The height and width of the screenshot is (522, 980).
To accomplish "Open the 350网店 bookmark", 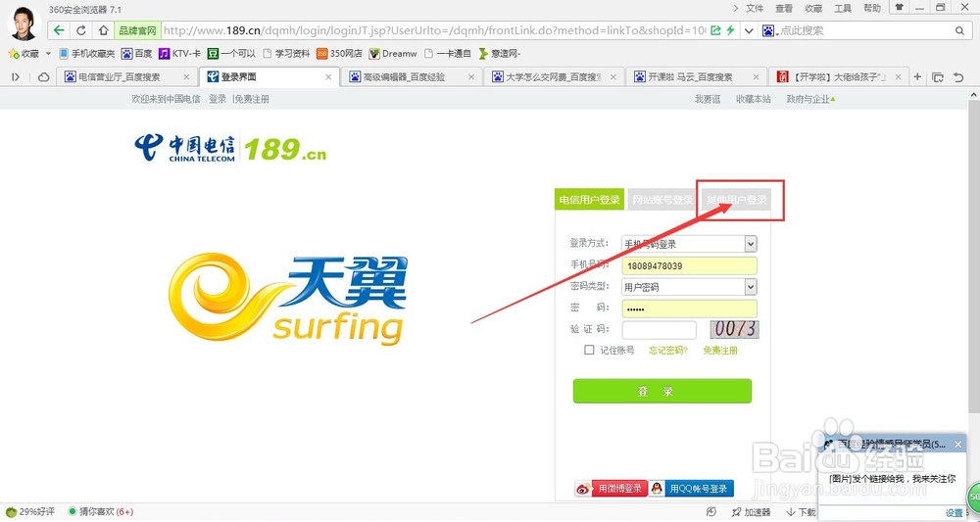I will [339, 54].
